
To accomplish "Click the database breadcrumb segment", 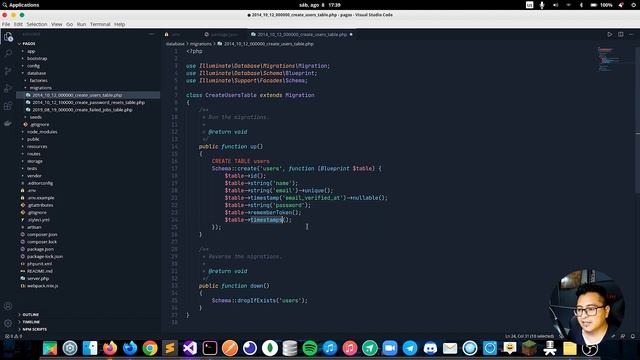I will pyautogui.click(x=175, y=44).
